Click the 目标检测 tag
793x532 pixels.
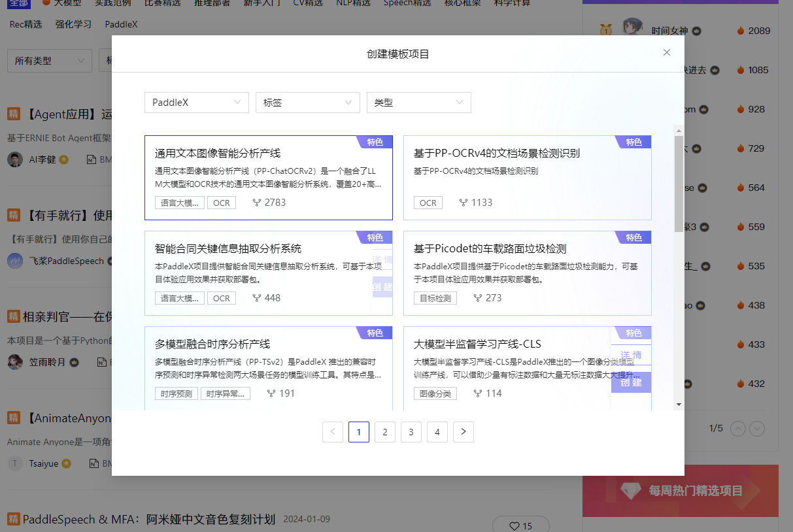[435, 298]
